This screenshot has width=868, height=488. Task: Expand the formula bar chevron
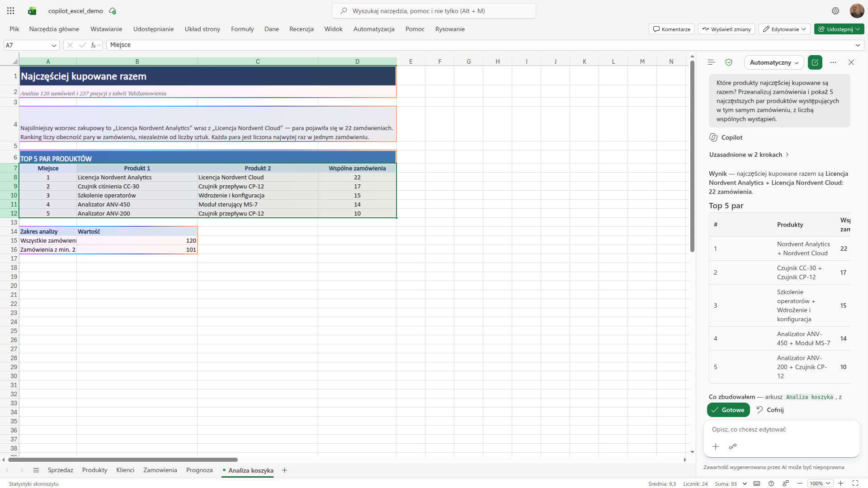tap(858, 45)
